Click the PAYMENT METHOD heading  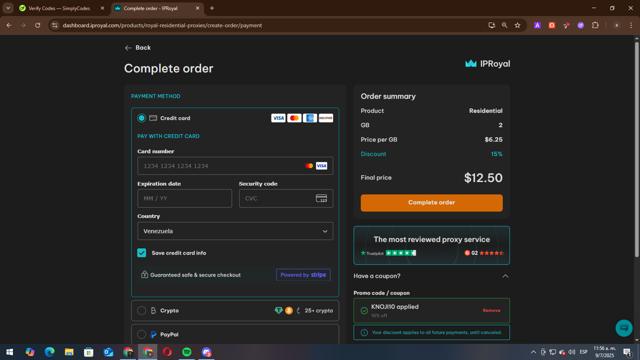pyautogui.click(x=156, y=96)
